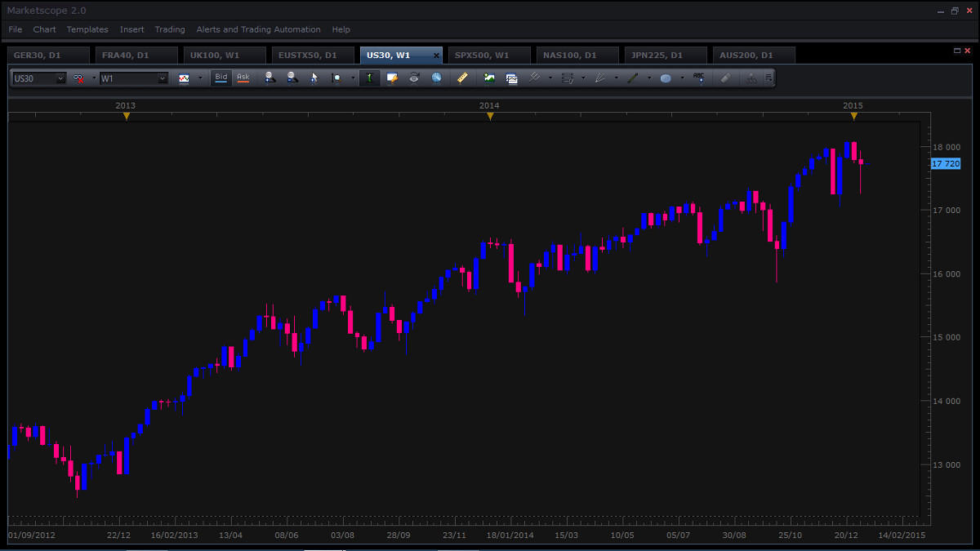Image resolution: width=980 pixels, height=551 pixels.
Task: Select the yellow ruler measure tool
Action: point(462,78)
